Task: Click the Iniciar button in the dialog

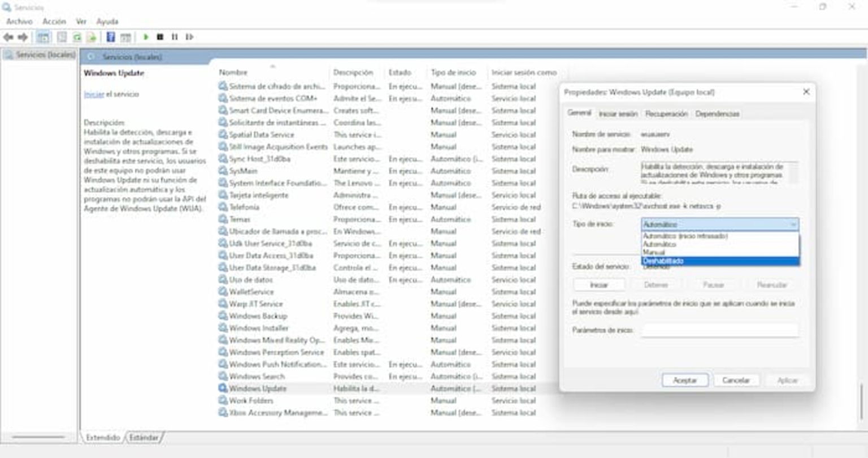Action: point(599,285)
